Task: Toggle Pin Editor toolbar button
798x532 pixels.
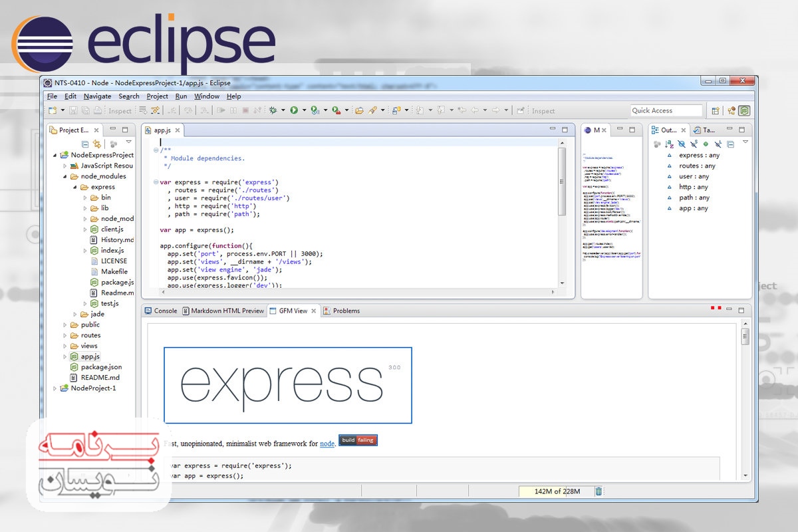Action: 521,110
